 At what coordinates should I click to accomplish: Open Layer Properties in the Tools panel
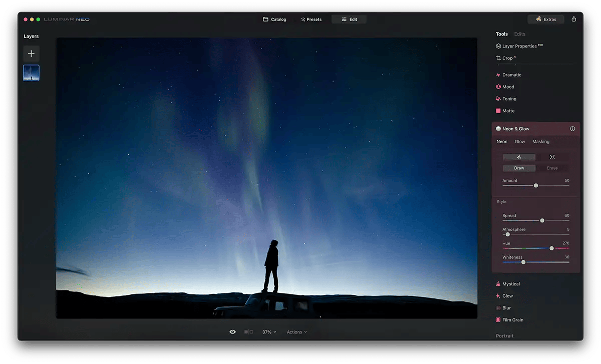519,46
